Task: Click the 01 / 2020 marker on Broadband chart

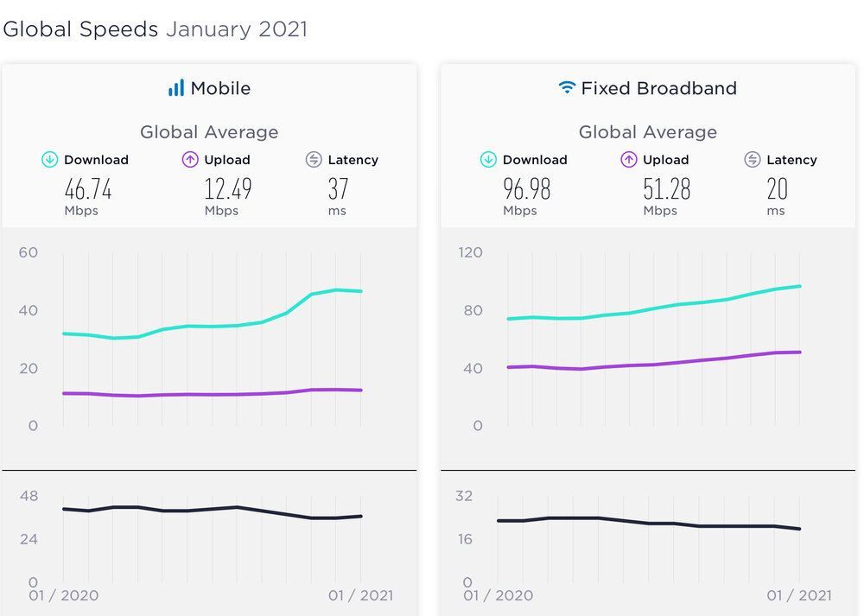Action: click(499, 595)
